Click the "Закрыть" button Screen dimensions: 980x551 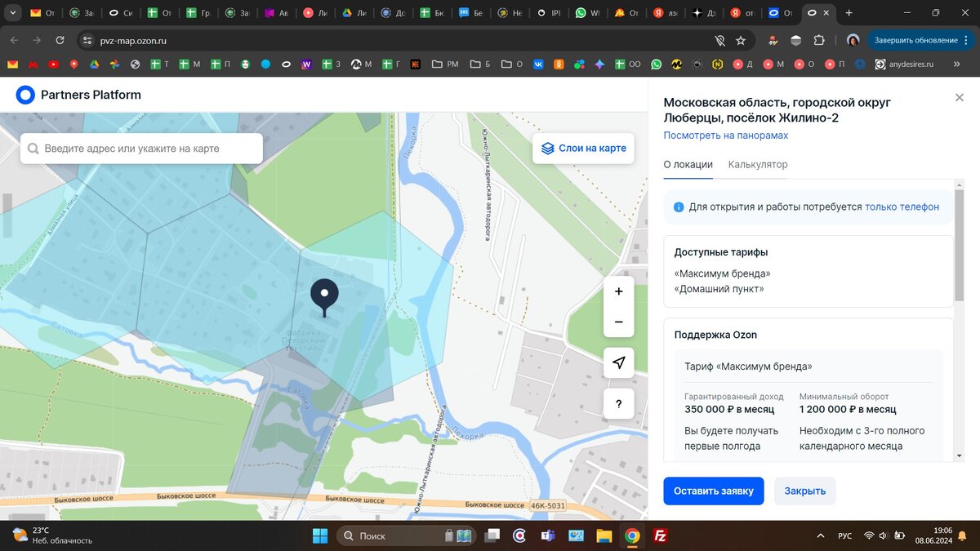click(x=805, y=491)
